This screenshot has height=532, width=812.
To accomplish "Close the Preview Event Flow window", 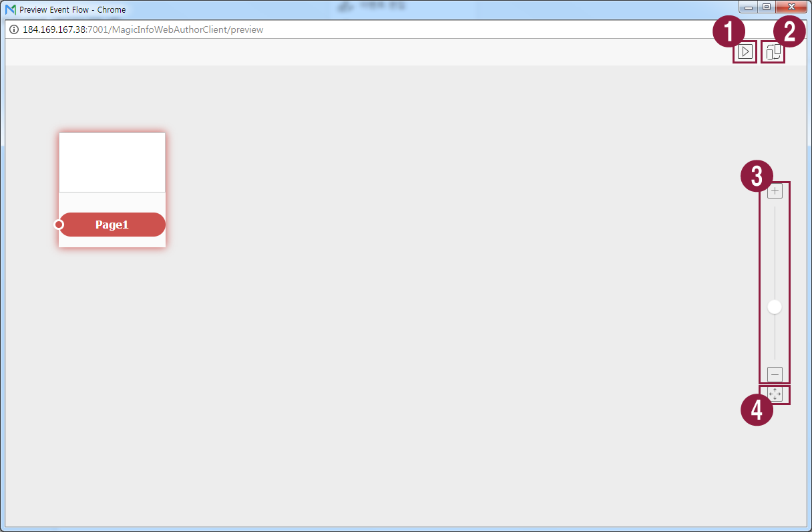I will [791, 7].
